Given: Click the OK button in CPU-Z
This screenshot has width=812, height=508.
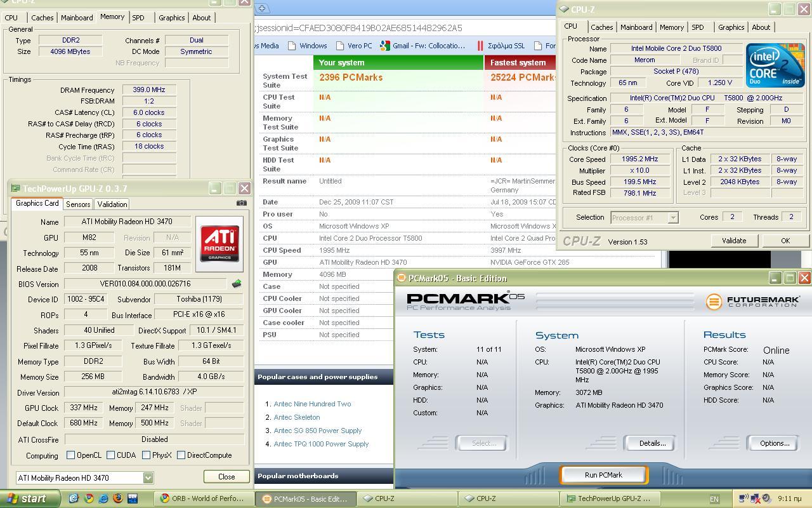Looking at the screenshot, I should (785, 241).
